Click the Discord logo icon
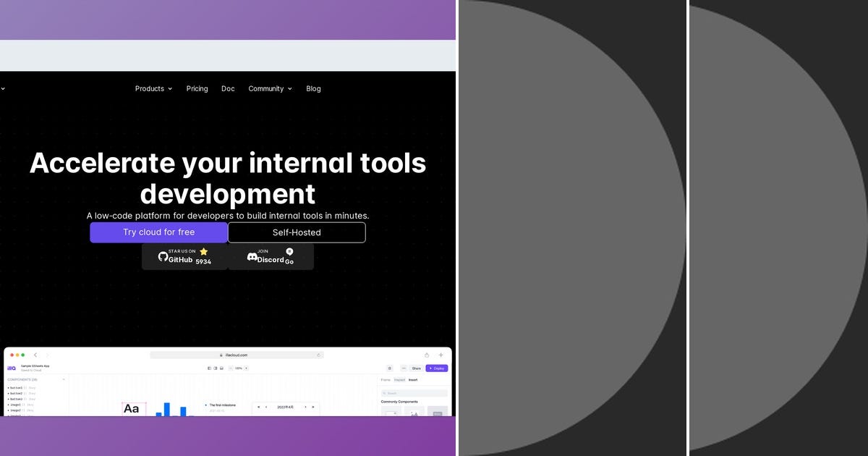Screen dimensions: 868x456 pos(252,257)
